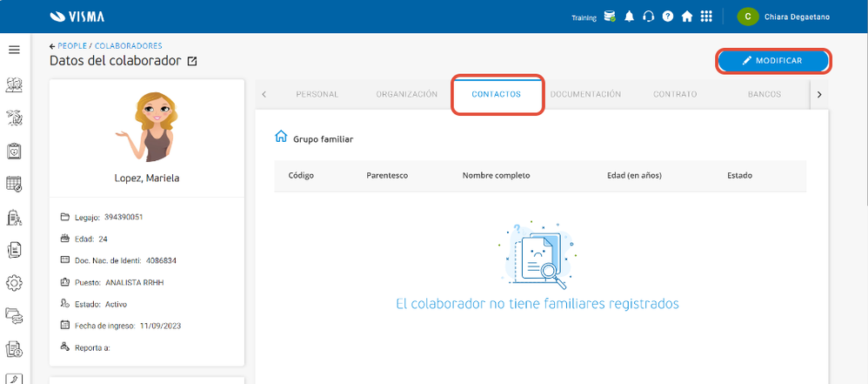The width and height of the screenshot is (868, 384).
Task: Click the name Lopez, Mariela
Action: (x=147, y=179)
